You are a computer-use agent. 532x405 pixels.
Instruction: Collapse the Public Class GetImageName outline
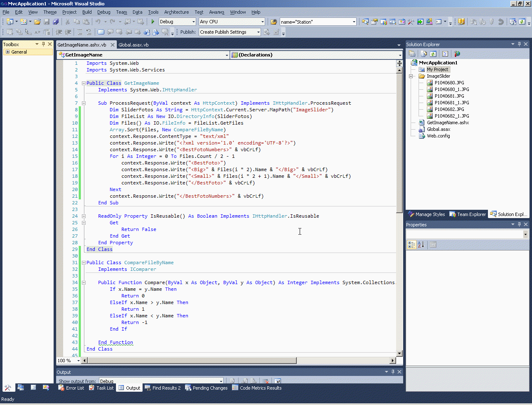pyautogui.click(x=84, y=83)
